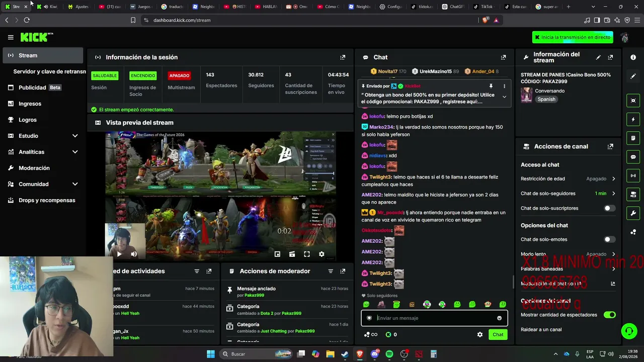Toggle Chat de solo-suscriptores switch
The image size is (644, 362).
pos(609,208)
